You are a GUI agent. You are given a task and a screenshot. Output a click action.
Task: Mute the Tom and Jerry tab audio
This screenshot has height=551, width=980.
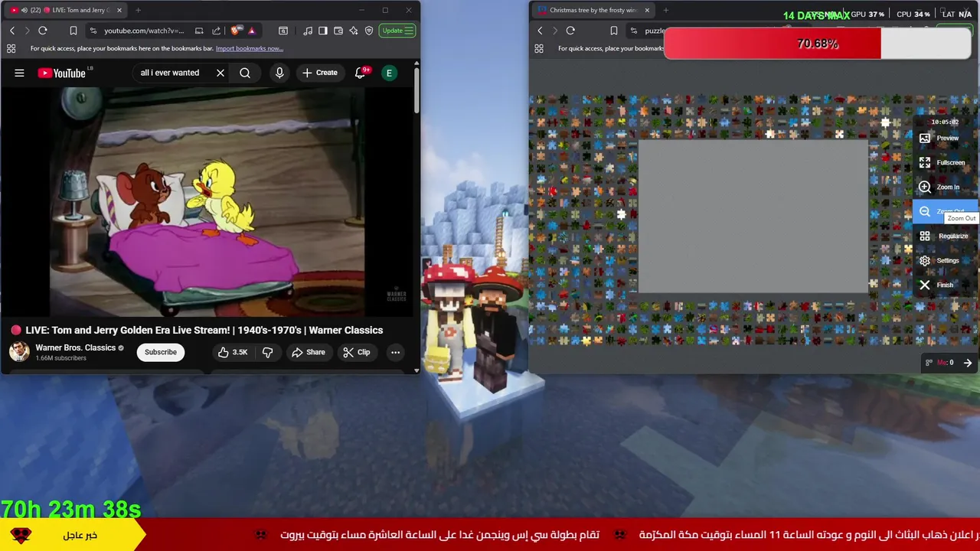pos(24,10)
